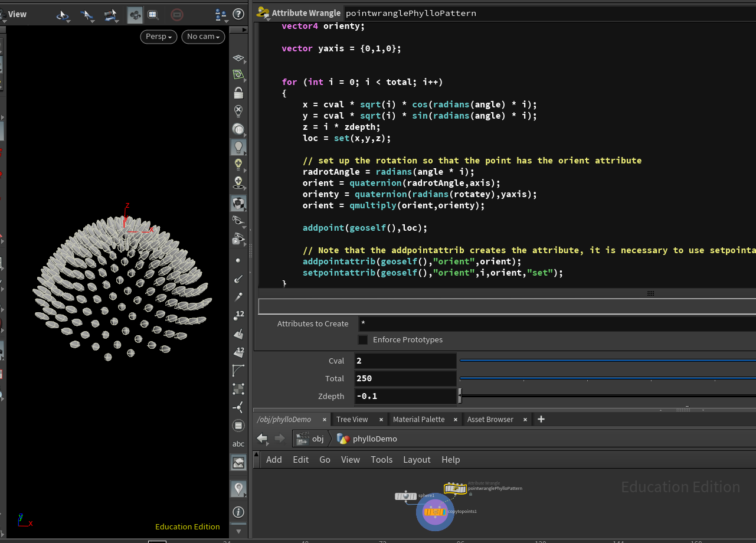
Task: Switch to the Tree View tab
Action: click(352, 420)
